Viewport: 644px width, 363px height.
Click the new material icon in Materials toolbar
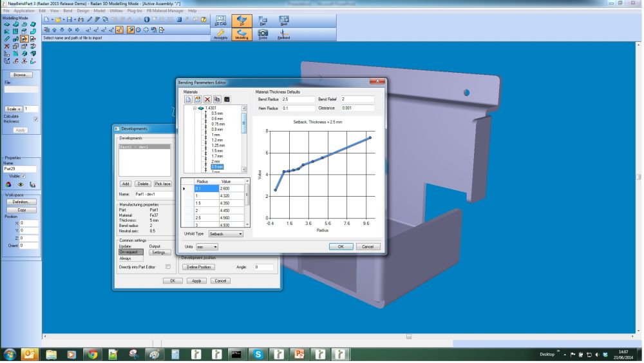point(187,99)
